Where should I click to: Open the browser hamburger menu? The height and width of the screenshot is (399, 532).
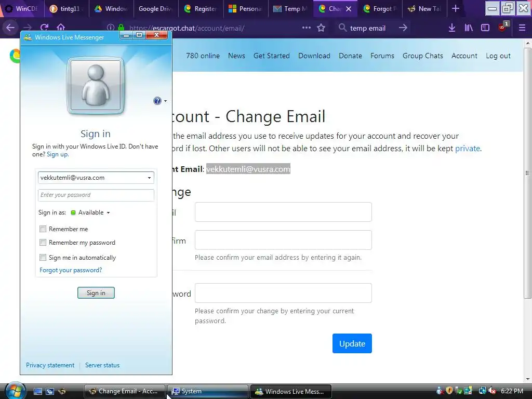click(x=522, y=28)
